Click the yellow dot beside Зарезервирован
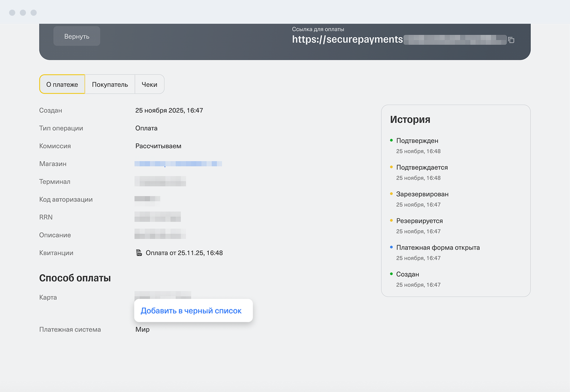This screenshot has height=392, width=570. click(391, 194)
